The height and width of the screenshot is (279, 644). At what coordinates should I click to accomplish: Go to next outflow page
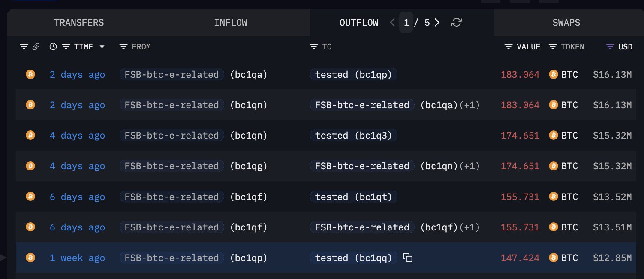point(437,23)
